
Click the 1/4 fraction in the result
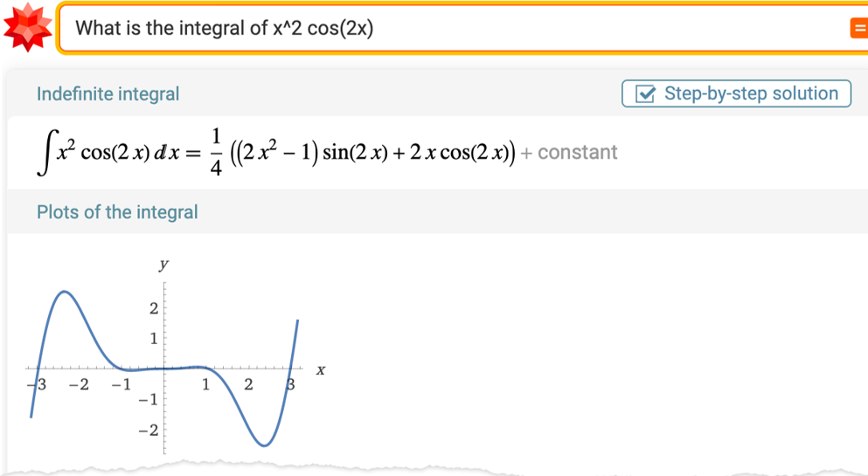point(216,153)
